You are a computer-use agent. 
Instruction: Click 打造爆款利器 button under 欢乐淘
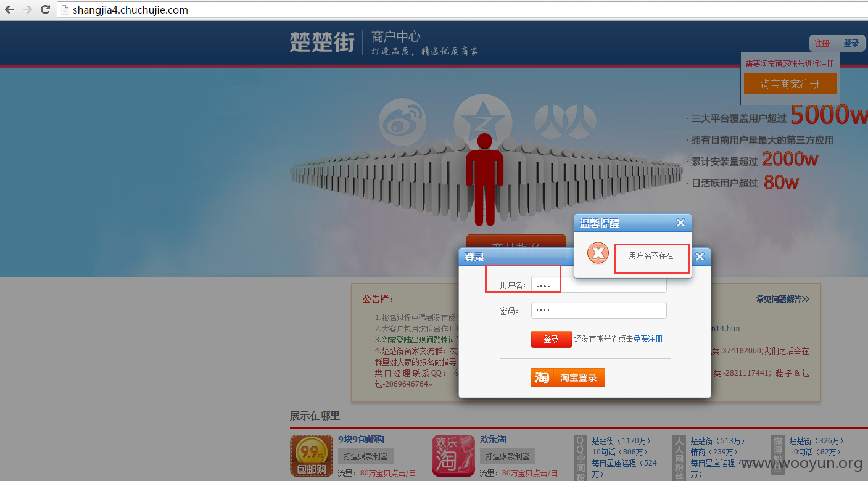[508, 456]
